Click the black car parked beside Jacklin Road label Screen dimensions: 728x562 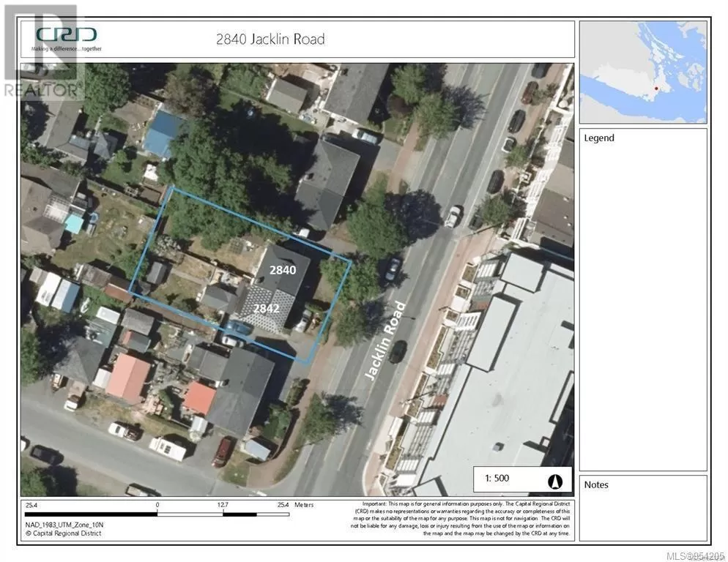click(x=398, y=351)
